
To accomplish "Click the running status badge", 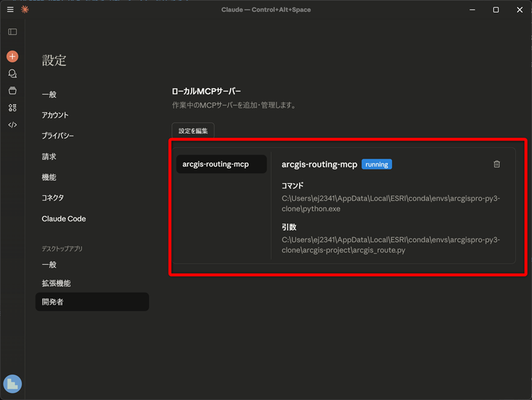I will 377,164.
